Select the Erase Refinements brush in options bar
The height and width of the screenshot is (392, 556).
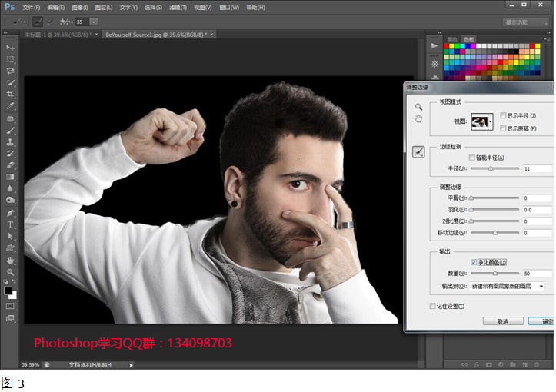50,22
